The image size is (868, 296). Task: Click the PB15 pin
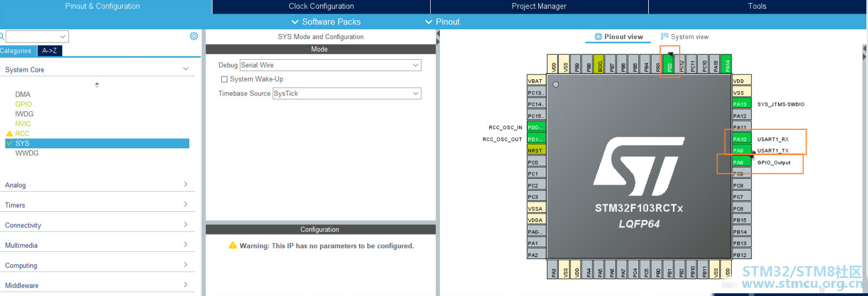coord(742,220)
